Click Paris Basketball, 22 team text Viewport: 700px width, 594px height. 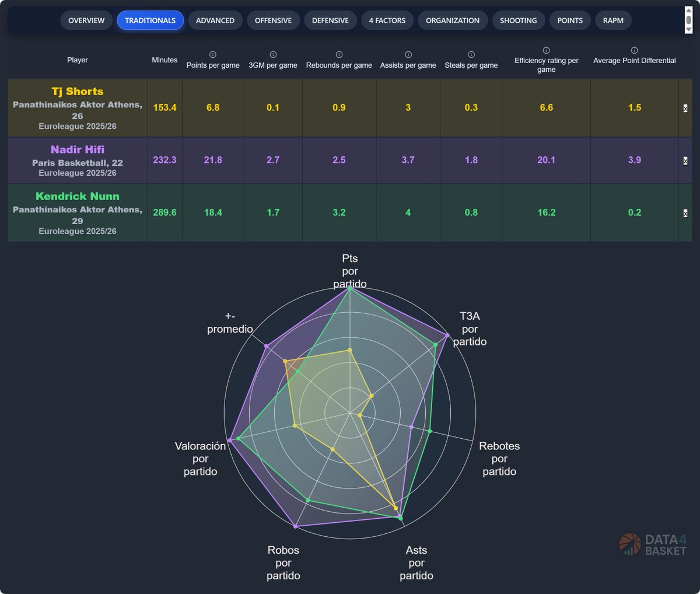(x=78, y=163)
